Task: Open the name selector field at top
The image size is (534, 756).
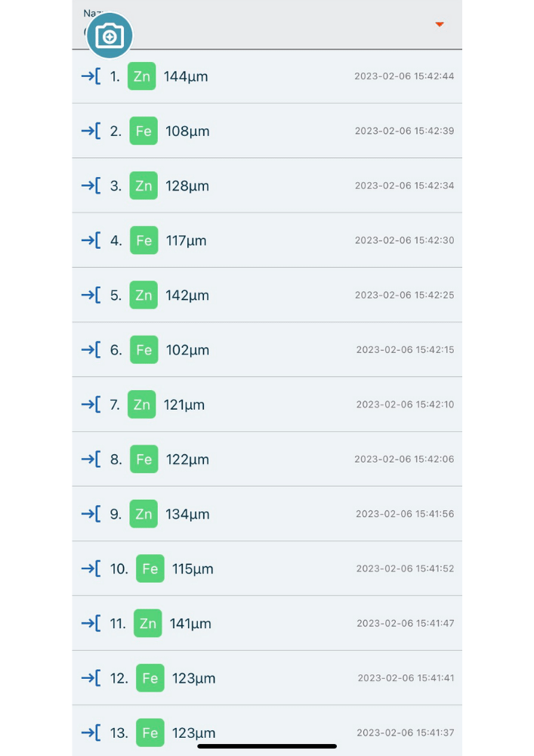Action: [267, 24]
